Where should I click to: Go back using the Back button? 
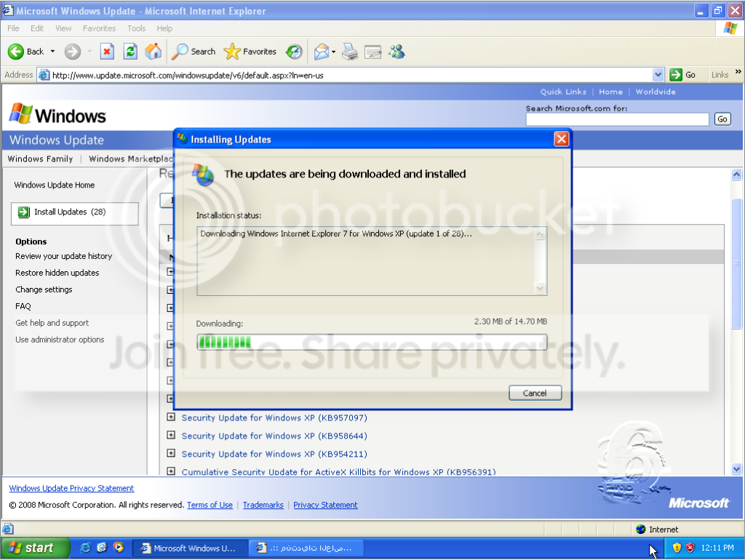[26, 52]
